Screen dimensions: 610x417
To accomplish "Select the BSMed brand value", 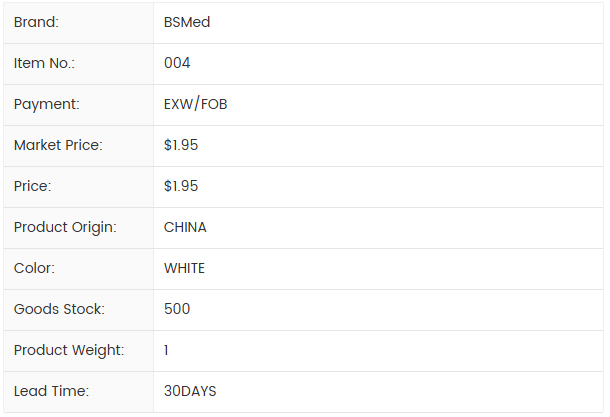I will pos(187,22).
